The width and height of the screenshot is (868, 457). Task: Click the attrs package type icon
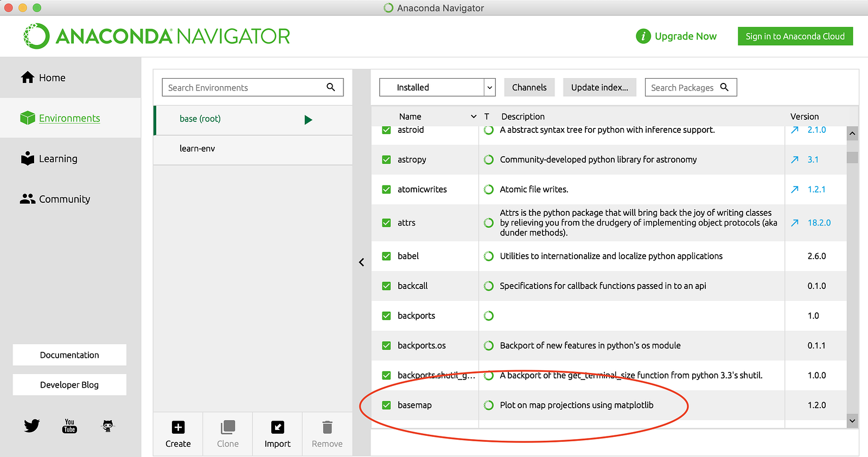click(x=489, y=223)
